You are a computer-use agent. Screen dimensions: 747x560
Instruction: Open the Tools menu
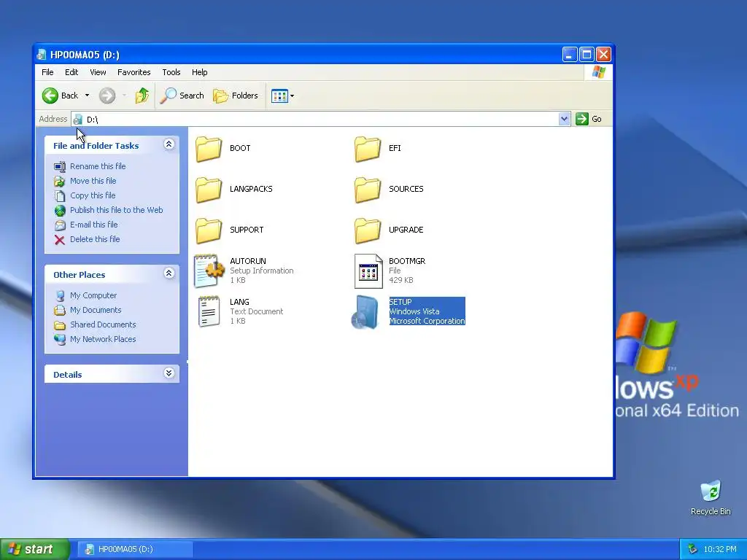point(171,72)
